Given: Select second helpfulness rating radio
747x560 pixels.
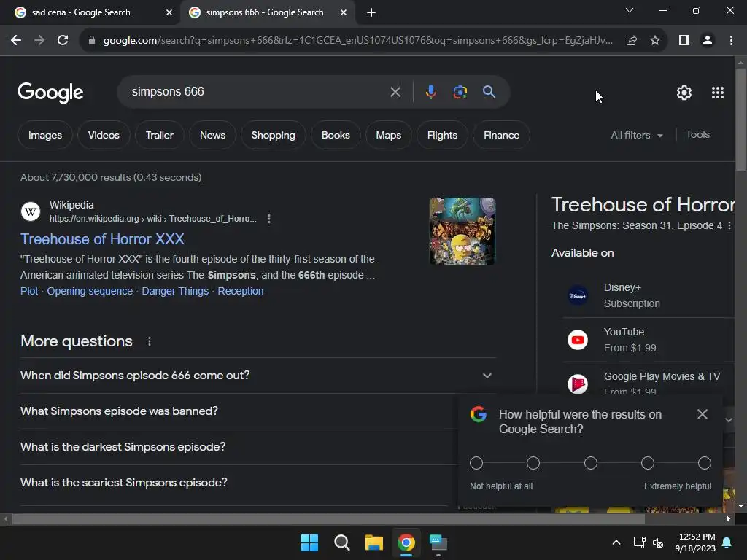Looking at the screenshot, I should tap(533, 463).
